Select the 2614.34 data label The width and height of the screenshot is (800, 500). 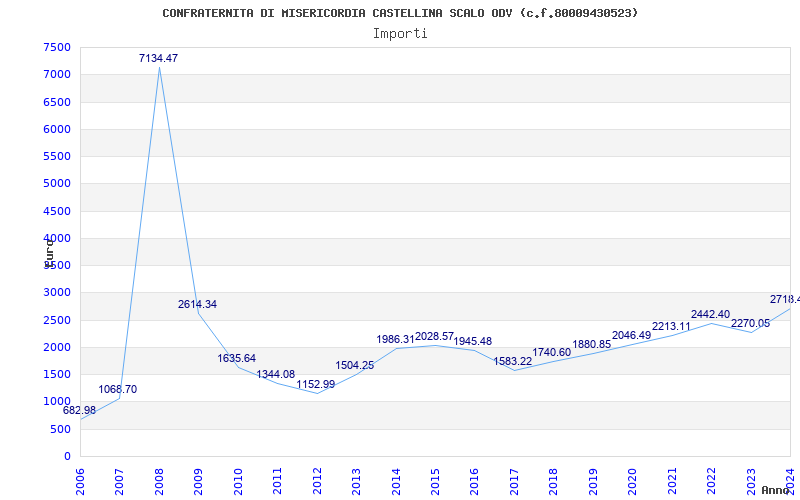[197, 304]
